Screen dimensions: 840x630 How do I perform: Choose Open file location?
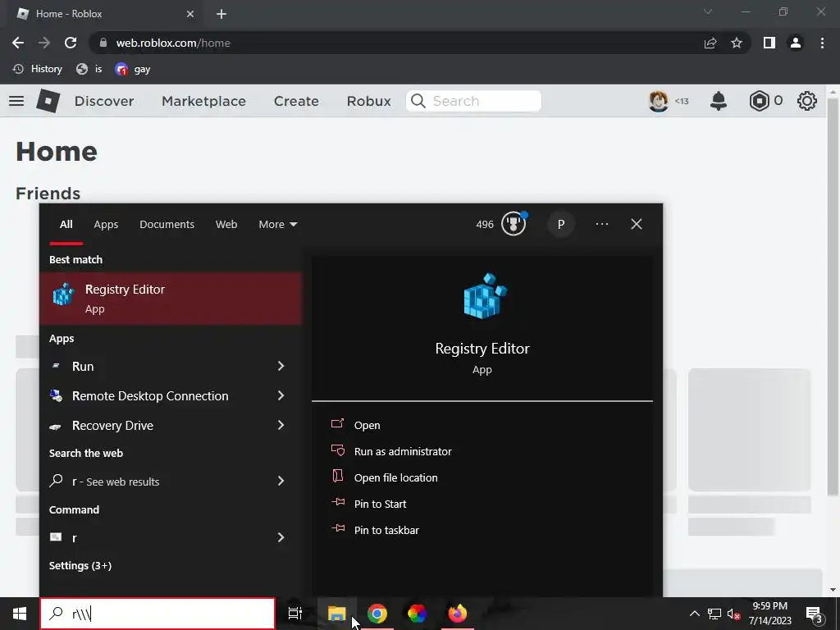point(395,478)
